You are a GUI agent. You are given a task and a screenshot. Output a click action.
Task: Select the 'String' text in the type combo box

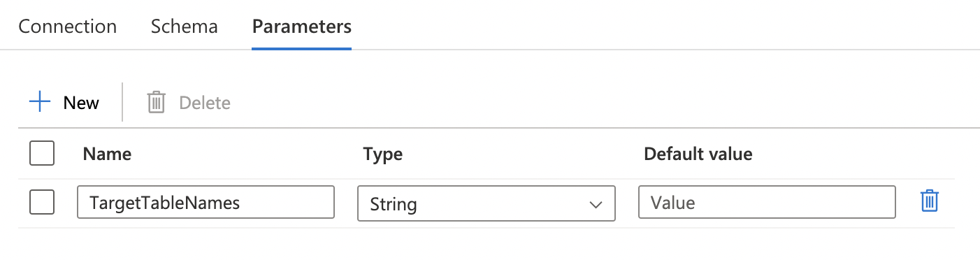394,205
